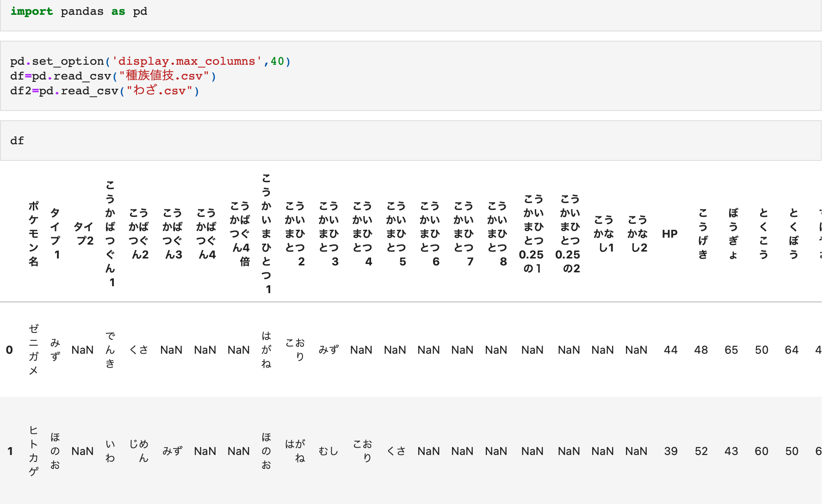The image size is (830, 504).
Task: Select the でんき cell in row 0
Action: (110, 350)
